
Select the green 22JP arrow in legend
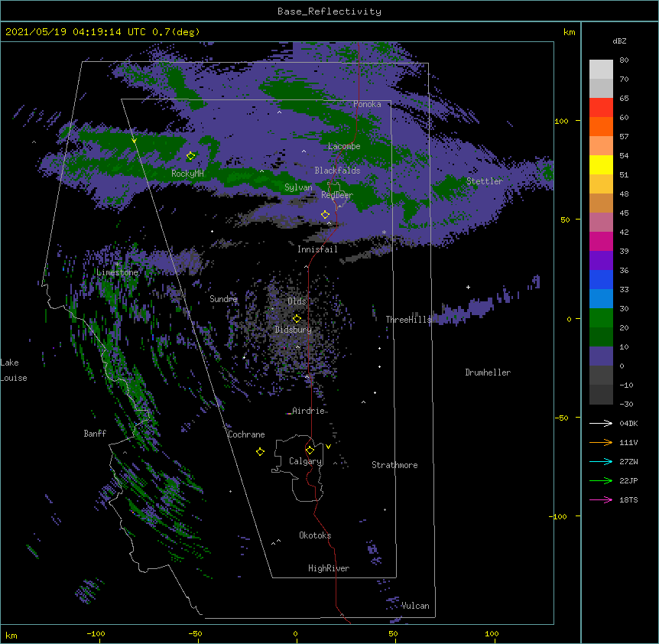[x=601, y=480]
